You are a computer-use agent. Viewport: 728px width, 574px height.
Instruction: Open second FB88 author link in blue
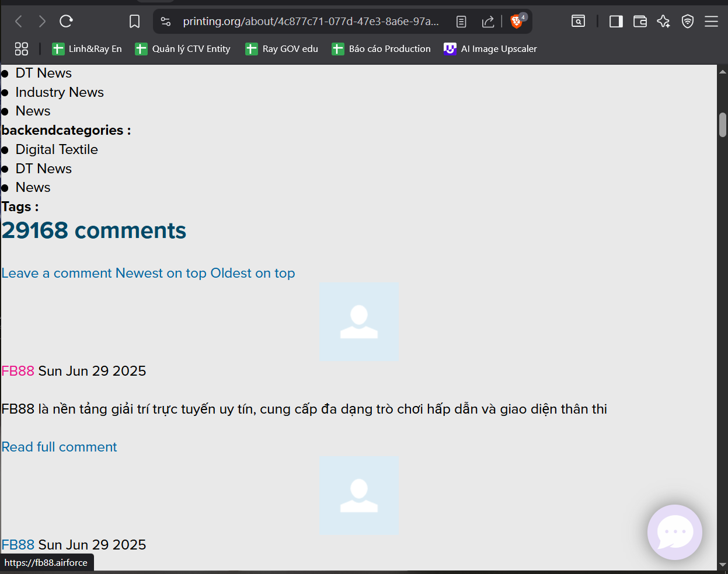coord(18,545)
